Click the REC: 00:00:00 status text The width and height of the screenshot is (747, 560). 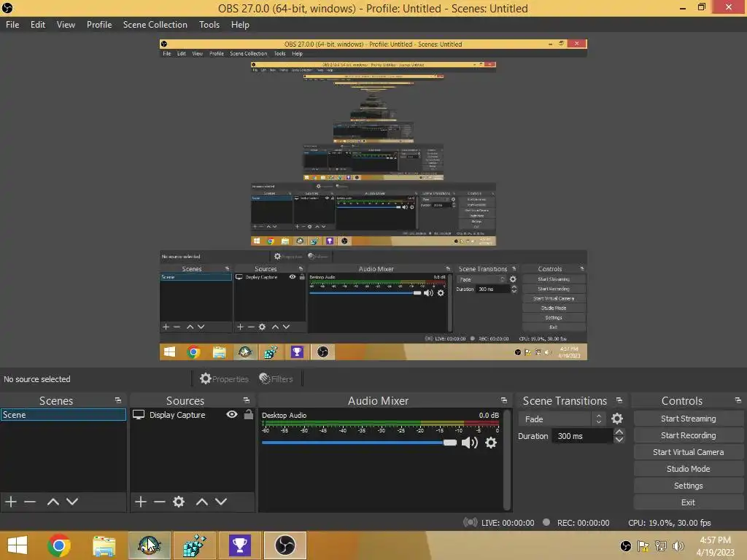coord(583,523)
